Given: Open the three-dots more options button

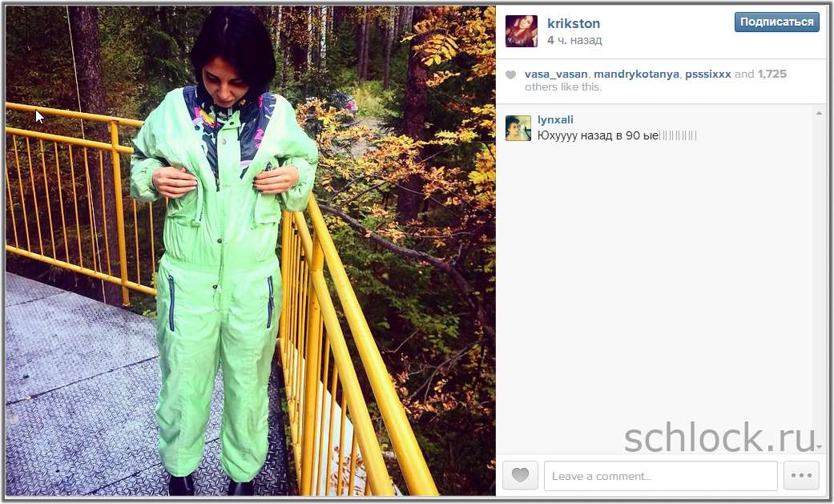Looking at the screenshot, I should (x=801, y=475).
